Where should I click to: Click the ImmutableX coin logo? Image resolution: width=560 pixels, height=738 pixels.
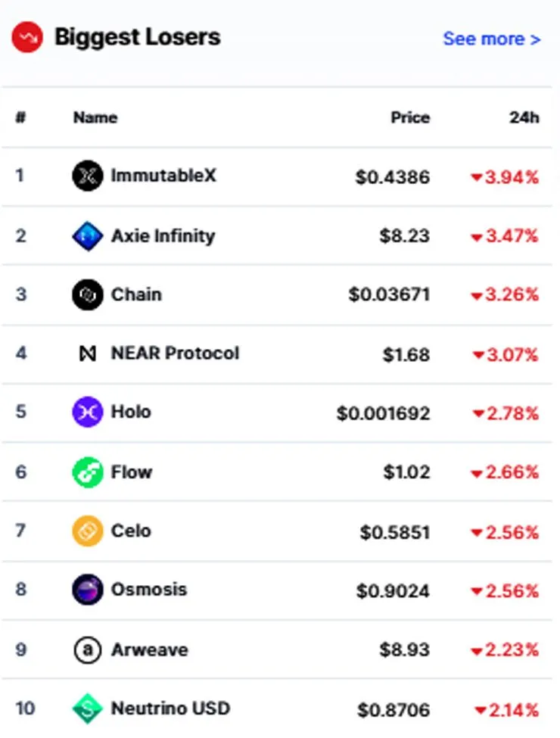[88, 176]
